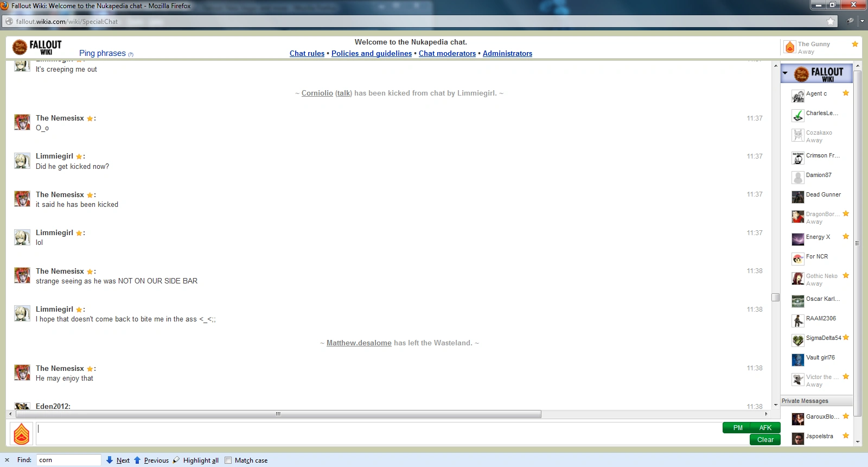This screenshot has height=467, width=868.
Task: Click Previous in the Find bar
Action: pyautogui.click(x=156, y=460)
